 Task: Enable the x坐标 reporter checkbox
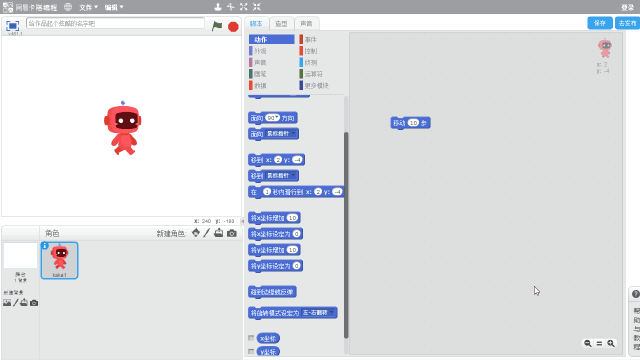click(251, 338)
